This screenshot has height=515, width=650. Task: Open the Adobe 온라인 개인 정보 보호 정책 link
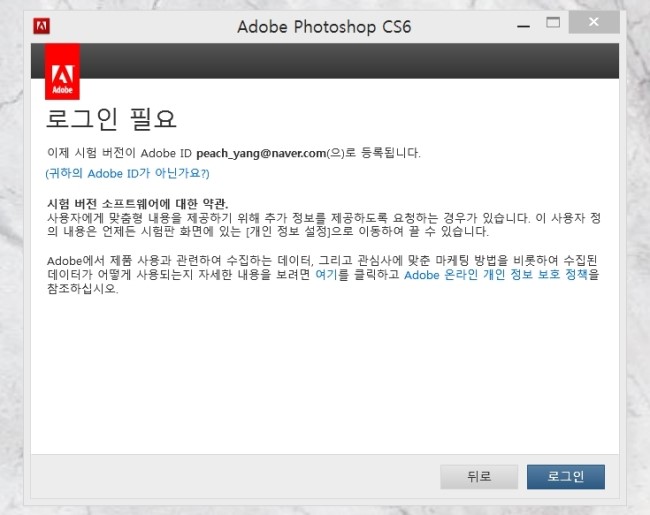496,275
